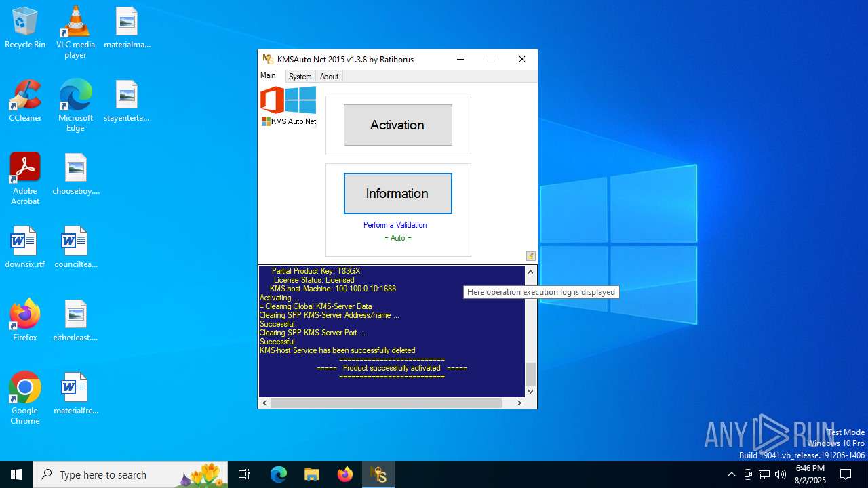Click the Information button
The image size is (868, 488).
tap(397, 193)
